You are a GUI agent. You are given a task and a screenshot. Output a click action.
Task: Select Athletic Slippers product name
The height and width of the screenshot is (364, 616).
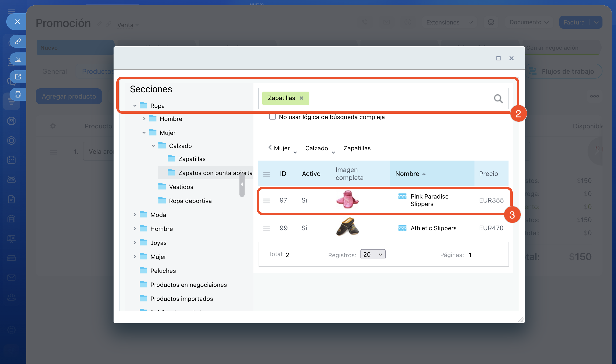coord(433,228)
